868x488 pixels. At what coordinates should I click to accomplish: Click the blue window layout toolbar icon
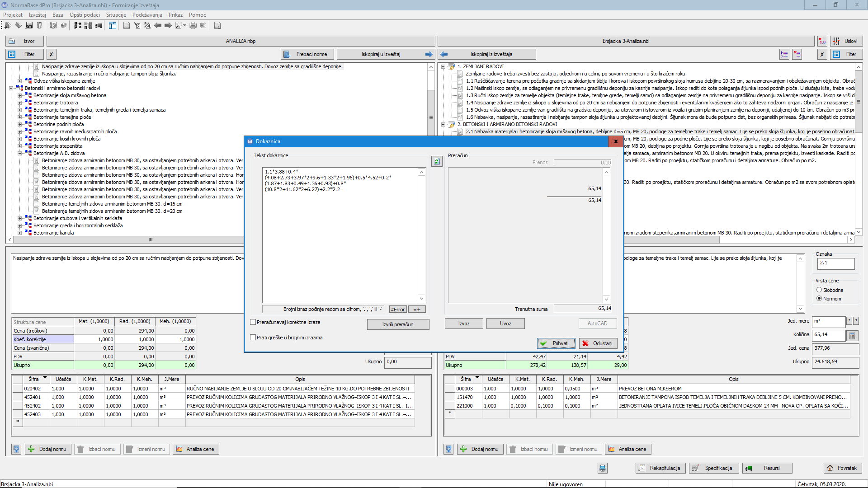pos(112,25)
